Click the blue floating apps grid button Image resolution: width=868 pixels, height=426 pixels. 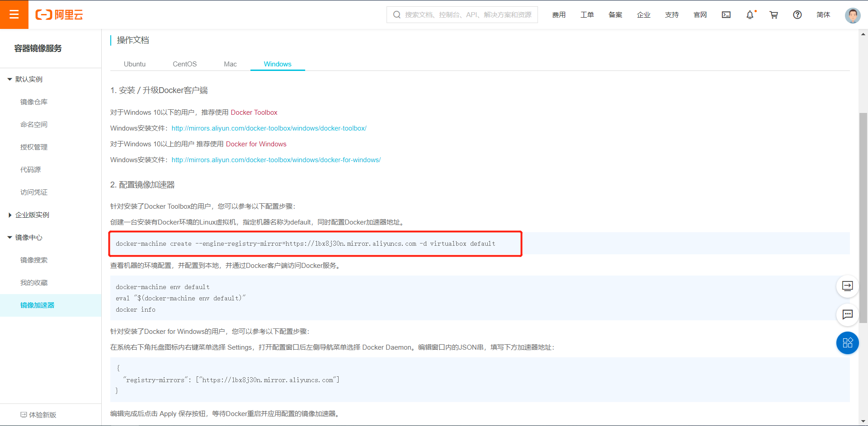[848, 343]
